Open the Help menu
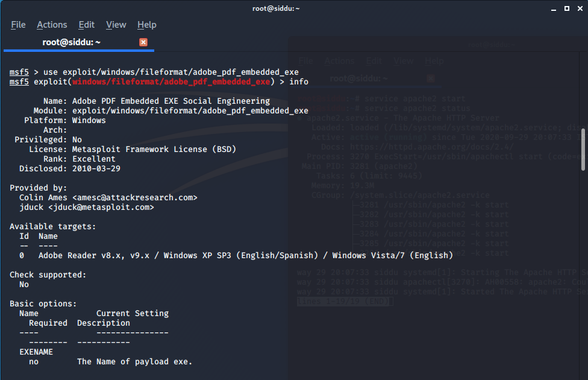Screen dimensions: 588x380 [x=146, y=25]
